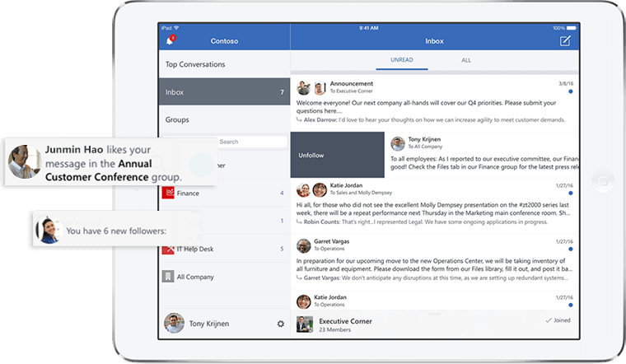This screenshot has width=626, height=364.
Task: Click unread dot on Garret Vargas message
Action: (571, 249)
